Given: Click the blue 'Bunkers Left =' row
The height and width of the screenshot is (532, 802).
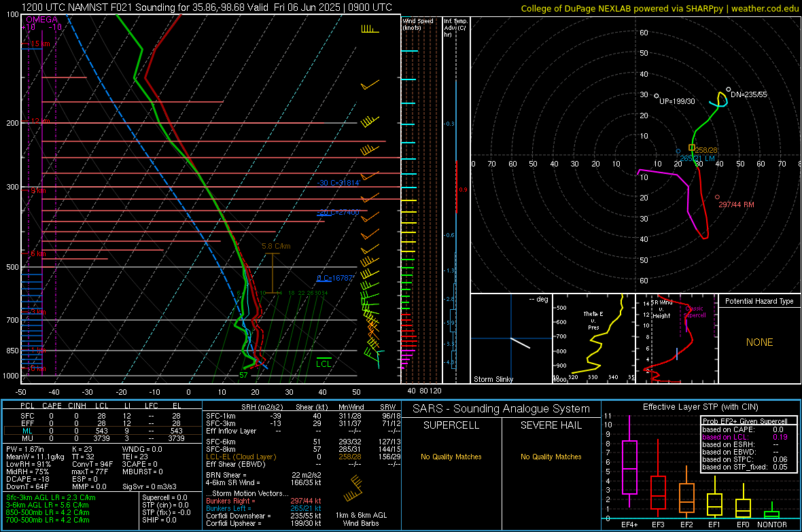Looking at the screenshot, I should [264, 508].
